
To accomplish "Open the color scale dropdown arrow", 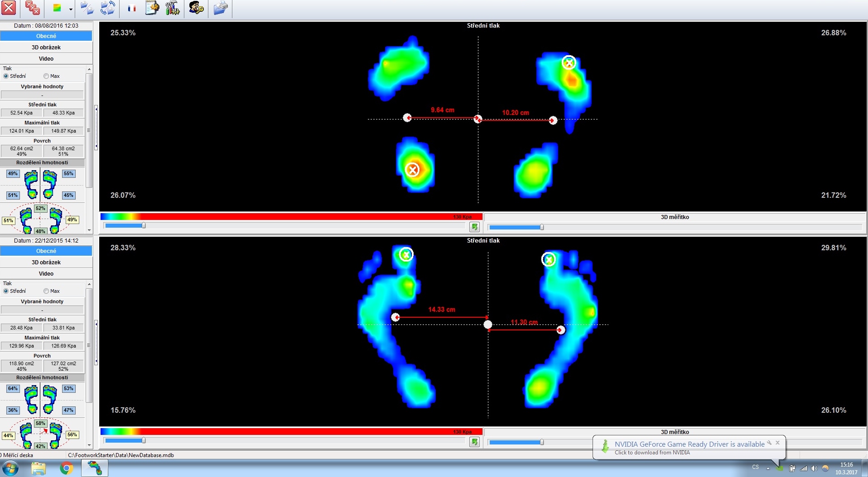I will coord(71,9).
